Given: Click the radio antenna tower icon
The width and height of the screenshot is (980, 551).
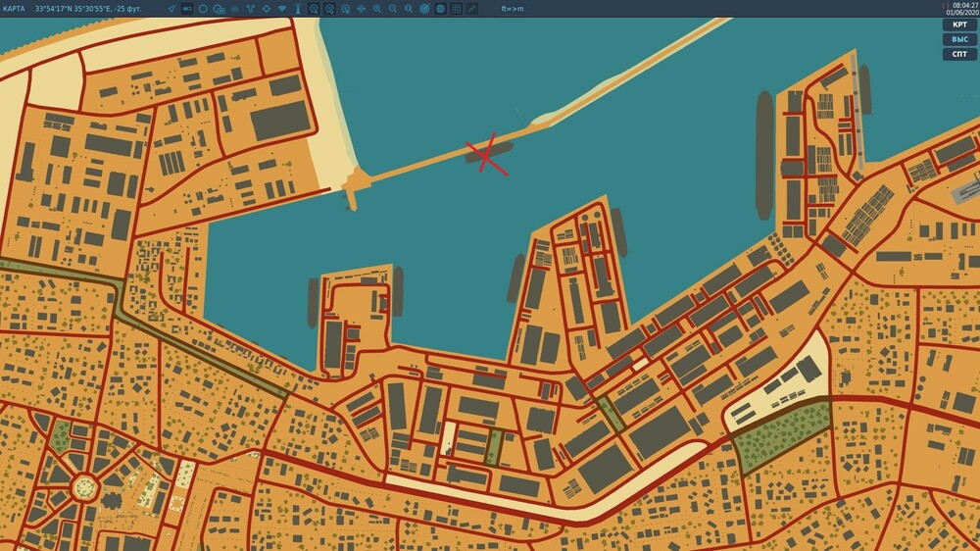Looking at the screenshot, I should [298, 9].
